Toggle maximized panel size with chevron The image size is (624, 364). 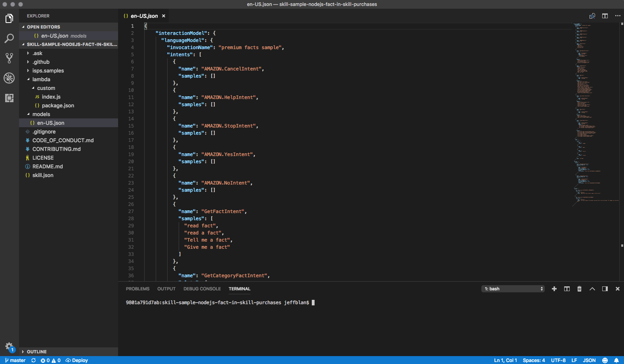(x=592, y=289)
